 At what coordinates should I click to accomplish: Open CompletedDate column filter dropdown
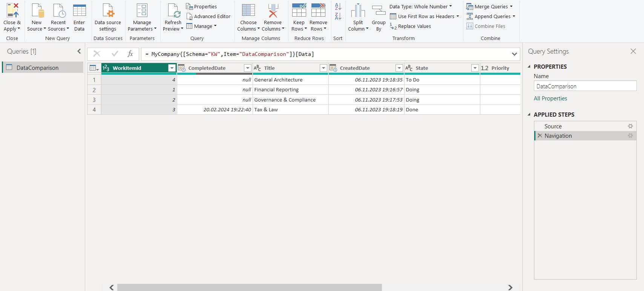(248, 68)
